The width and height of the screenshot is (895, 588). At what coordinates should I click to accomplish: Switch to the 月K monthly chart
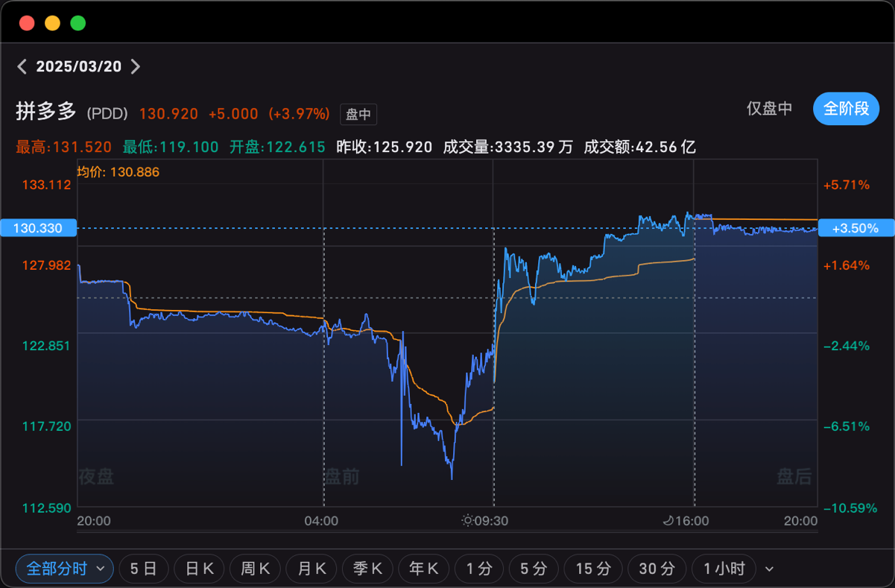coord(311,569)
